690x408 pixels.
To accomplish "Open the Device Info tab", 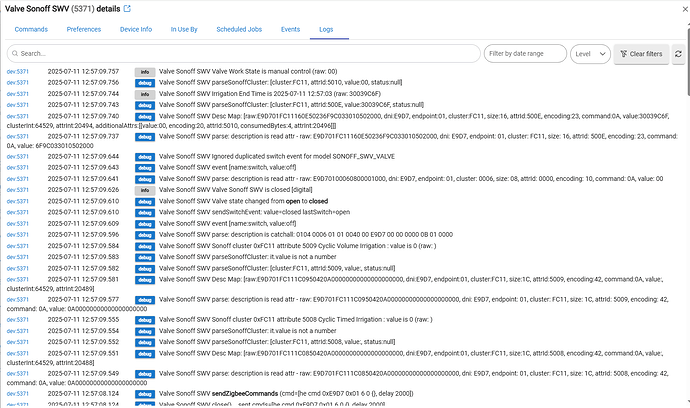I will pyautogui.click(x=136, y=29).
